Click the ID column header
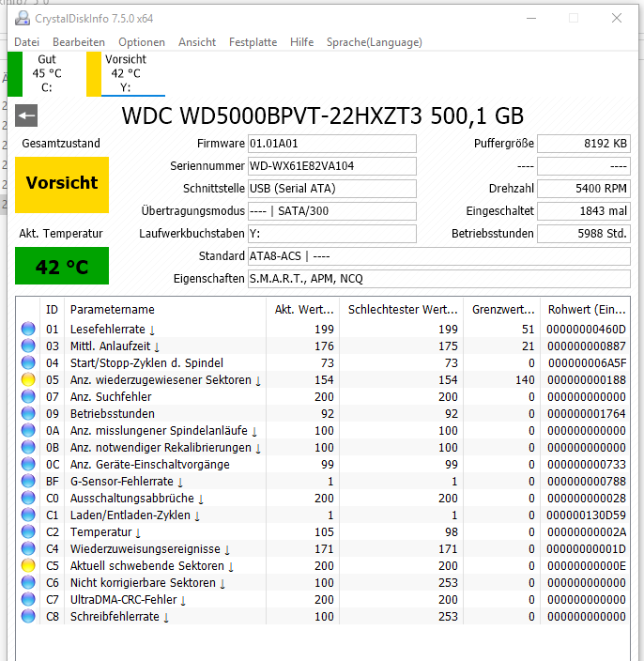This screenshot has width=644, height=661. [52, 310]
